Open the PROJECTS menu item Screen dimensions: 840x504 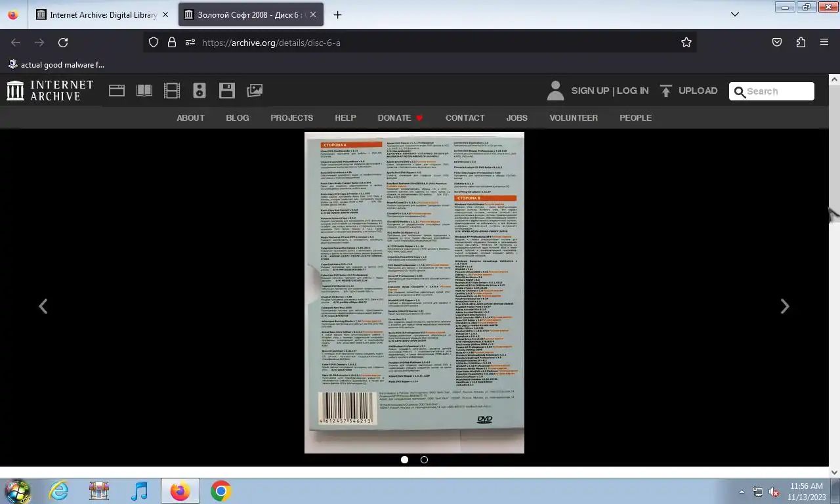coord(291,117)
